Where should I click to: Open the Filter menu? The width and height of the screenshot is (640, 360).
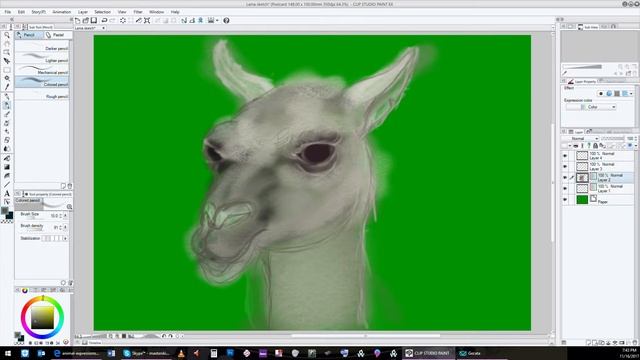pyautogui.click(x=138, y=12)
